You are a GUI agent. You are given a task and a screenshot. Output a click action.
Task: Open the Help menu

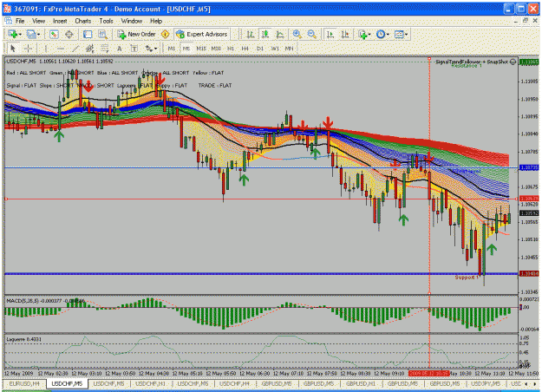pyautogui.click(x=156, y=21)
